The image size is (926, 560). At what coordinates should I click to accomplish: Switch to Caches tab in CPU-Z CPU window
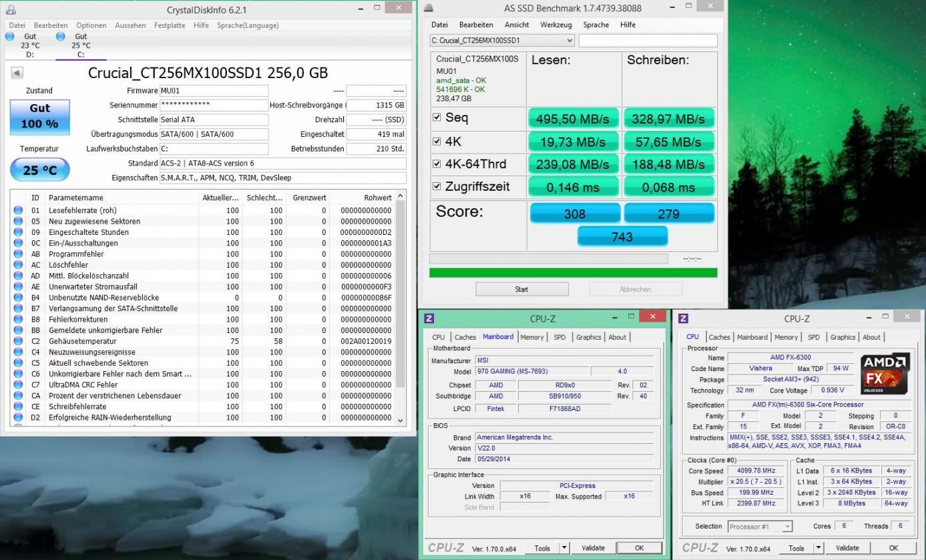point(720,337)
